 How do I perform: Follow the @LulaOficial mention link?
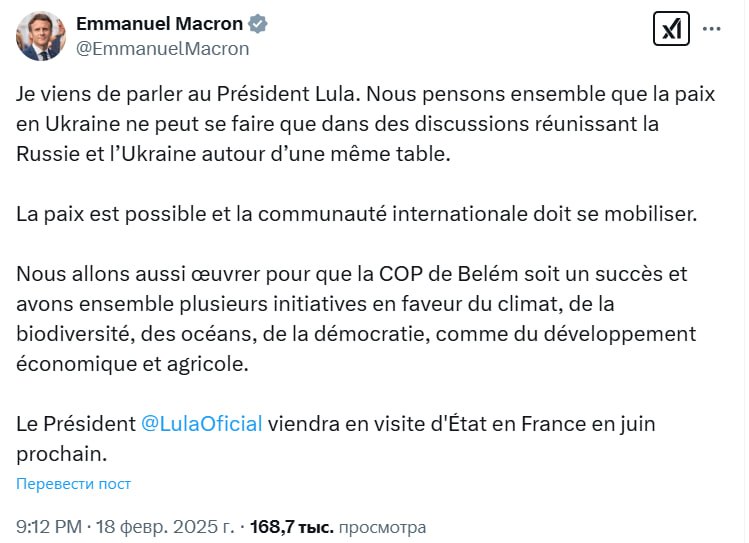click(x=201, y=423)
